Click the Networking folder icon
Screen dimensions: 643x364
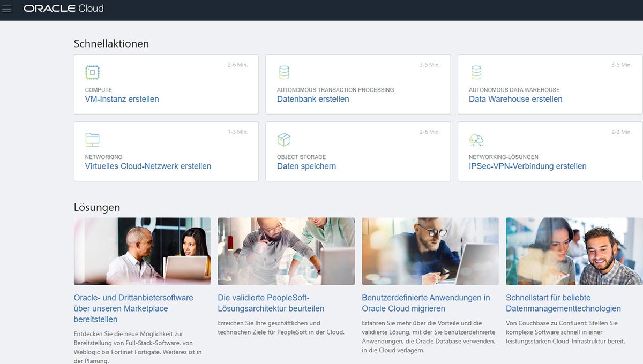[92, 140]
